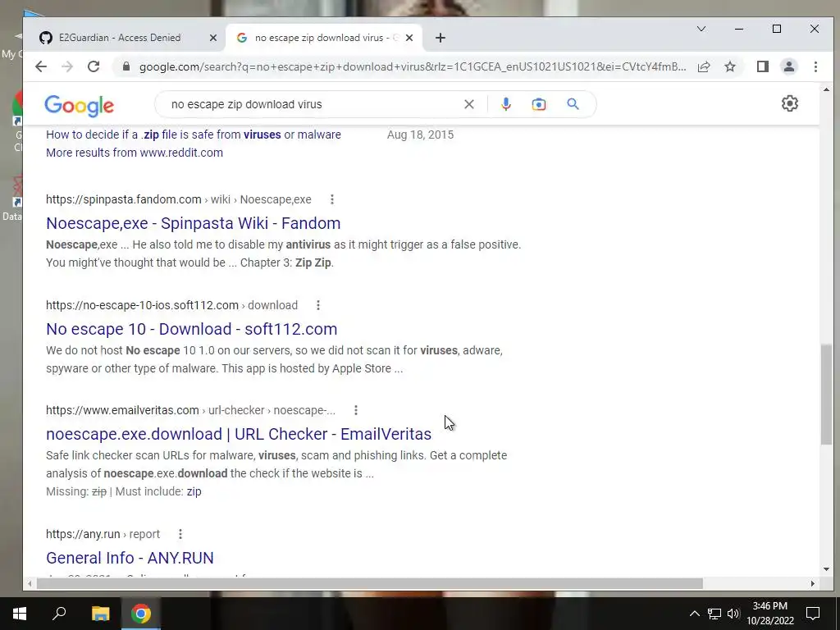The image size is (840, 630).
Task: Click the scroll-down arrow of the page
Action: click(x=826, y=569)
